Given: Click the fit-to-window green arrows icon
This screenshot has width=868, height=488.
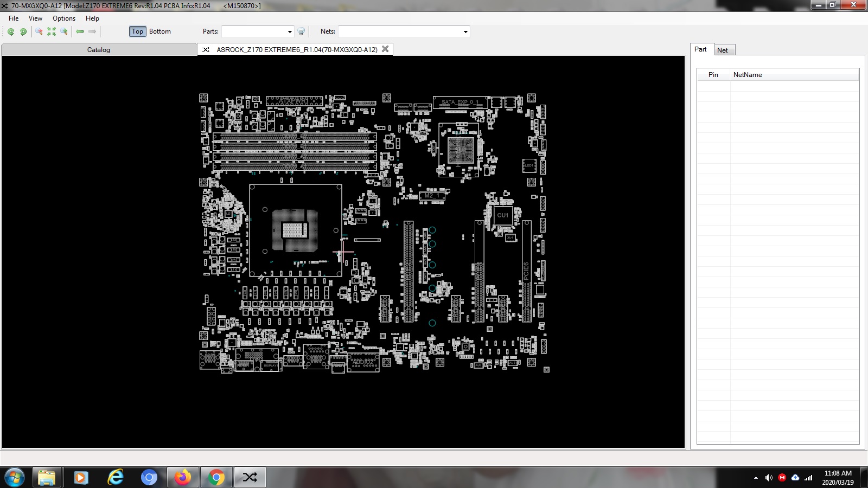Looking at the screenshot, I should point(52,31).
